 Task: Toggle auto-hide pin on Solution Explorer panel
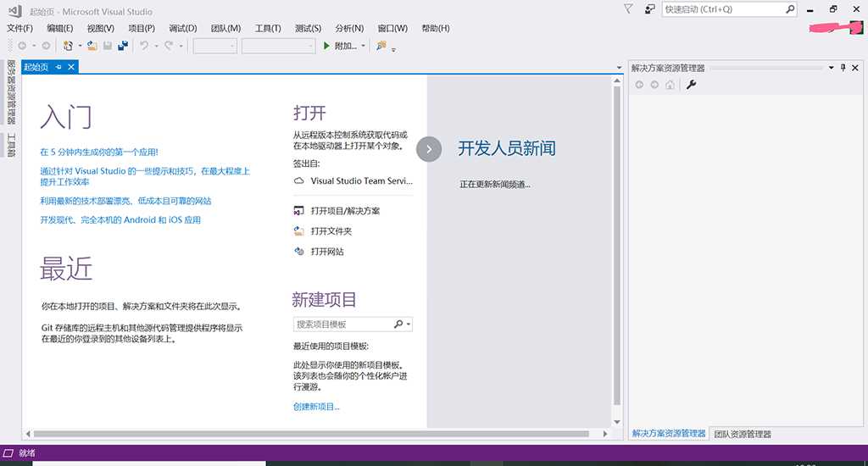pos(843,68)
